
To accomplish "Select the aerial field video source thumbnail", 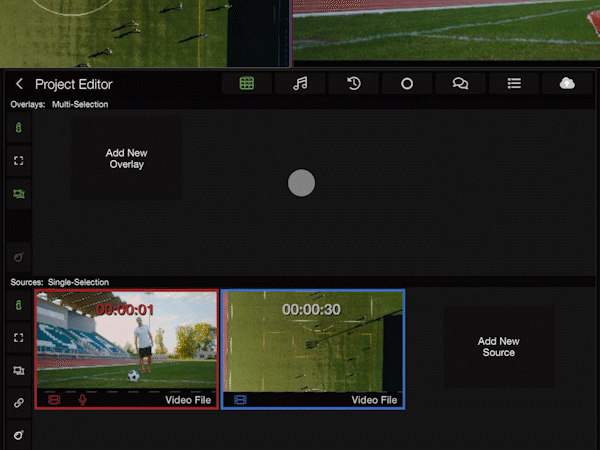I will pyautogui.click(x=313, y=345).
